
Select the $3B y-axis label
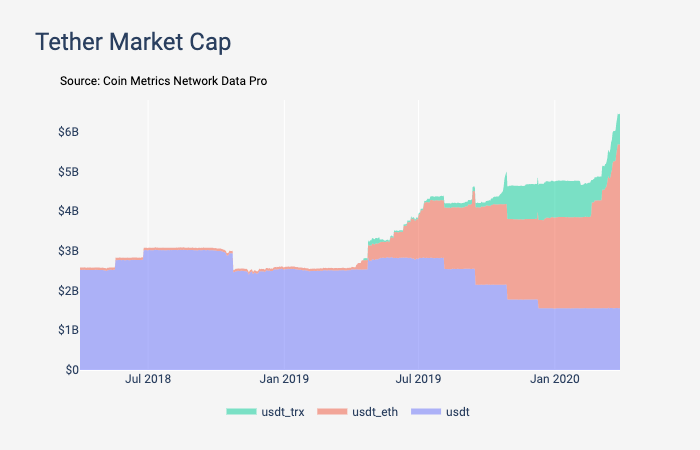click(x=68, y=251)
